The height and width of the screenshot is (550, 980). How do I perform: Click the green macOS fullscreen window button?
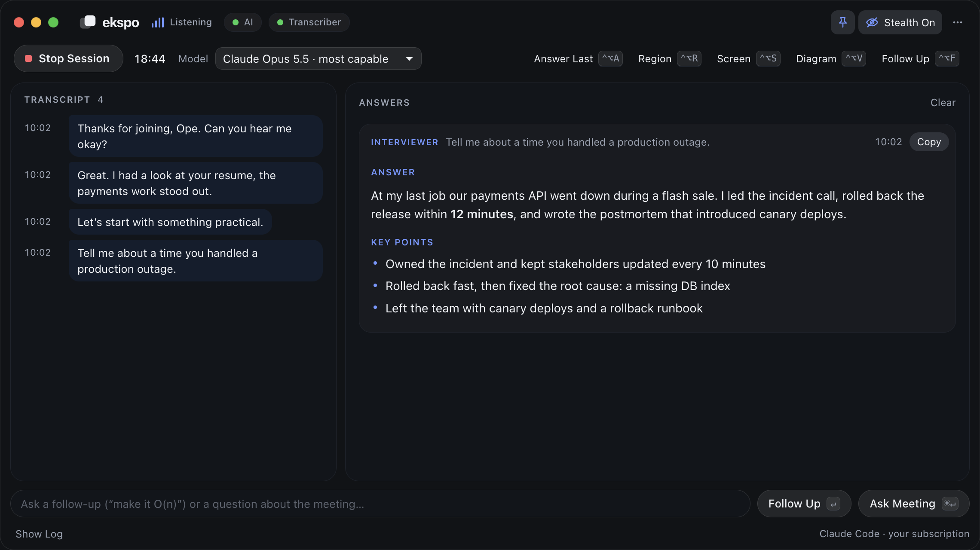[53, 22]
